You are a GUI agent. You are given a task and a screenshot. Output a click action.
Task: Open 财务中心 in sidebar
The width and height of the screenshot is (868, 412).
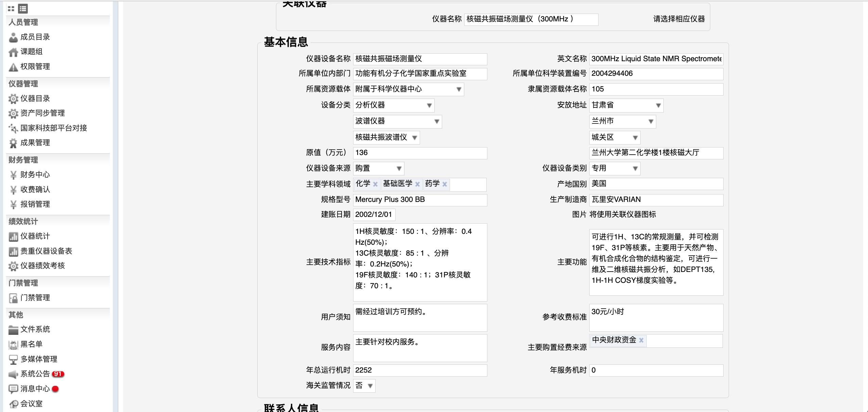pyautogui.click(x=35, y=175)
